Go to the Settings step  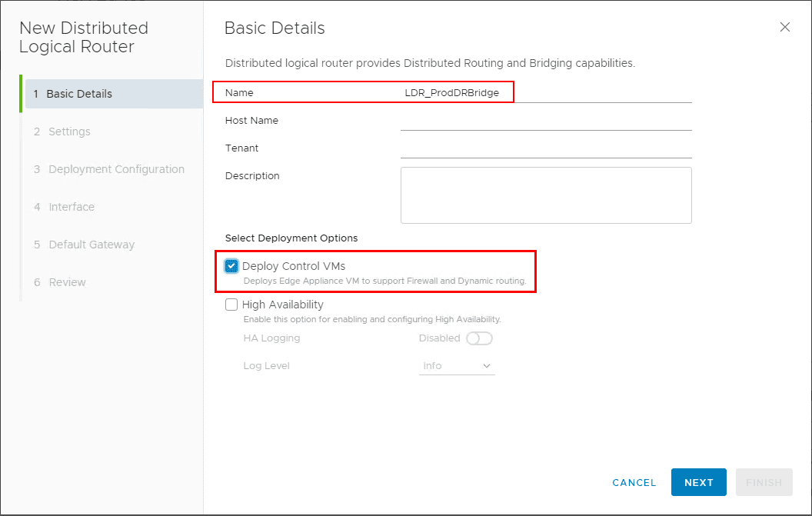tap(69, 131)
